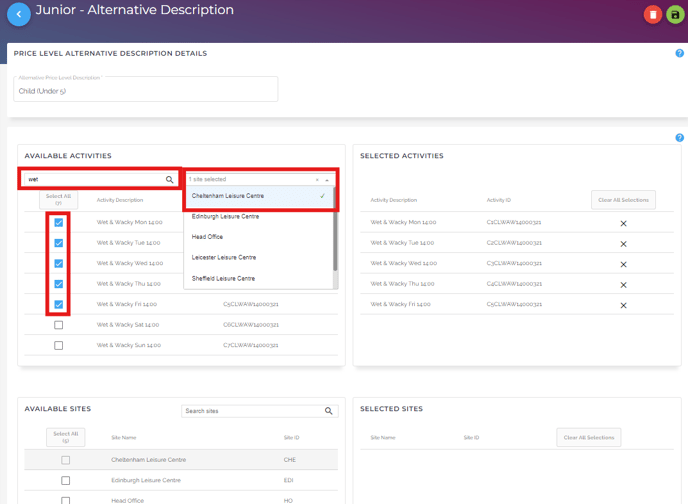Collapse the site filter dropdown arrow
688x504 pixels.
[x=327, y=180]
